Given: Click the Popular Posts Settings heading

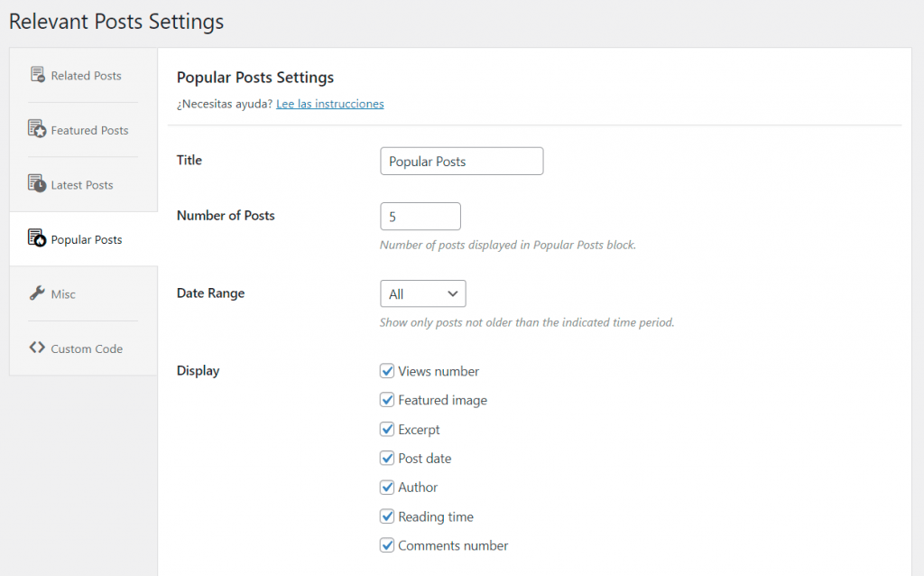Looking at the screenshot, I should (255, 78).
